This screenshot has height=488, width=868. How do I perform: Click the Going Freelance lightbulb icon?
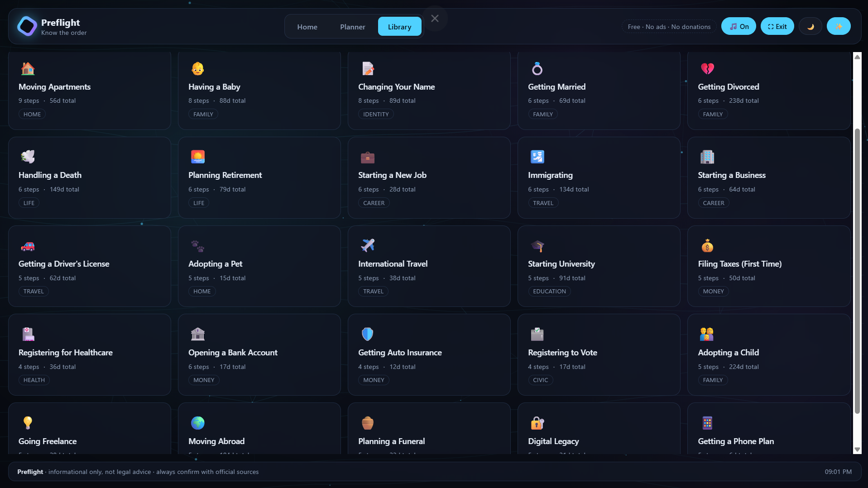click(28, 423)
